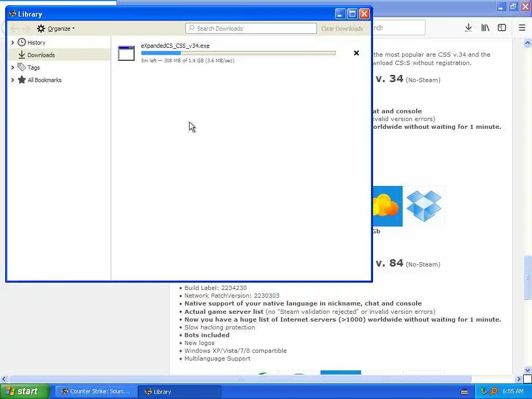
Task: Switch to Counter Strike: Source taskbar item
Action: [96, 392]
